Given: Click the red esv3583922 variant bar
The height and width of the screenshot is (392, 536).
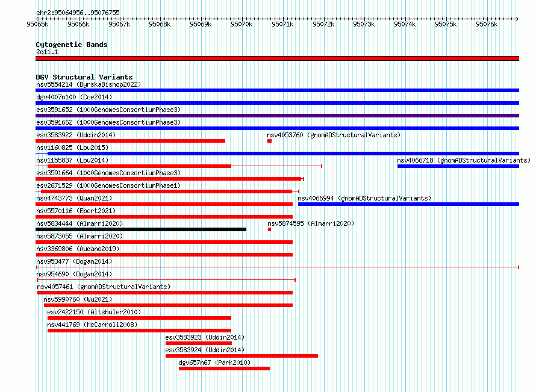Looking at the screenshot, I should point(130,141).
